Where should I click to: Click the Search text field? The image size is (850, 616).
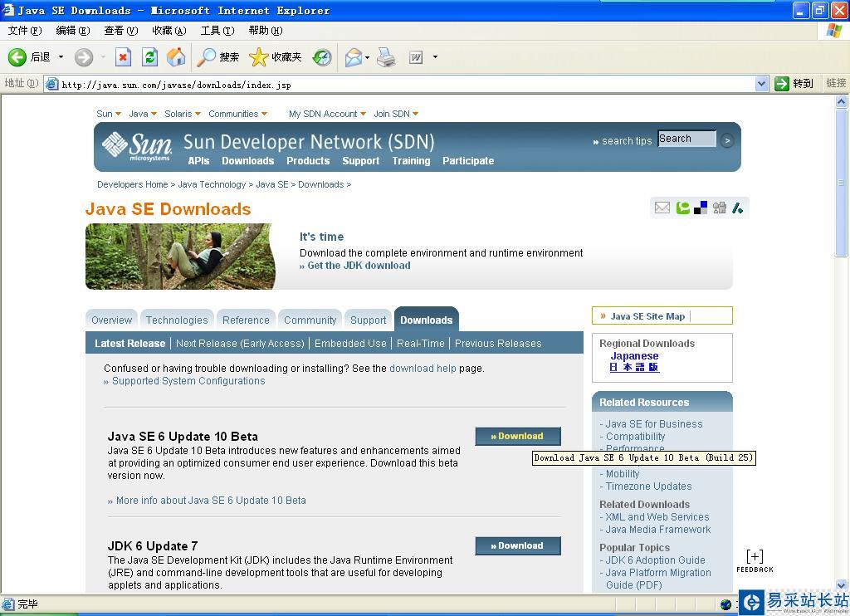click(x=686, y=139)
